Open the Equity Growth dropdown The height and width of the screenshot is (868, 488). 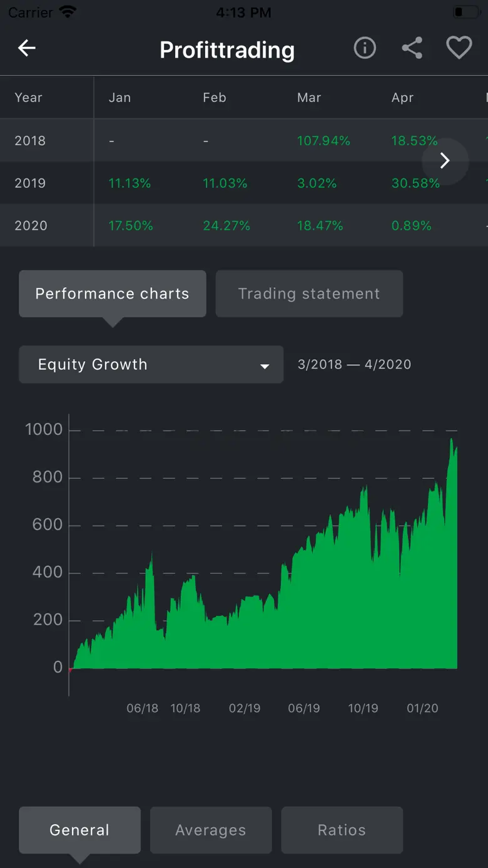151,364
